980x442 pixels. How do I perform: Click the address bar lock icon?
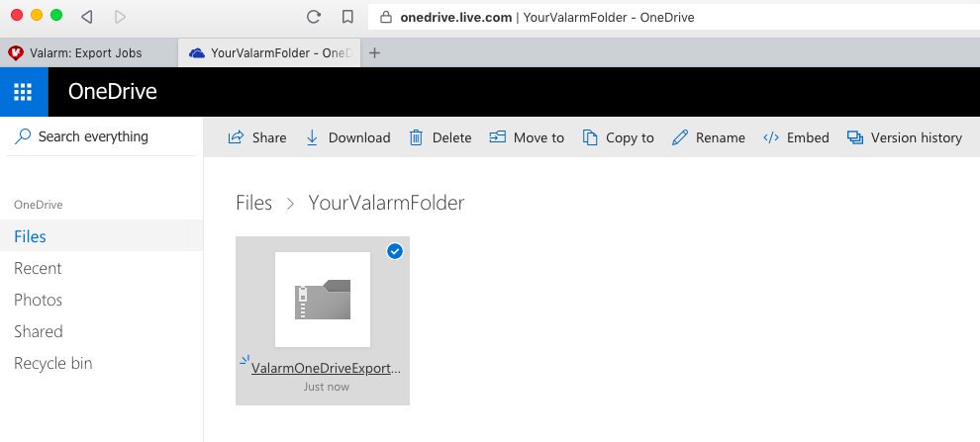pos(386,18)
